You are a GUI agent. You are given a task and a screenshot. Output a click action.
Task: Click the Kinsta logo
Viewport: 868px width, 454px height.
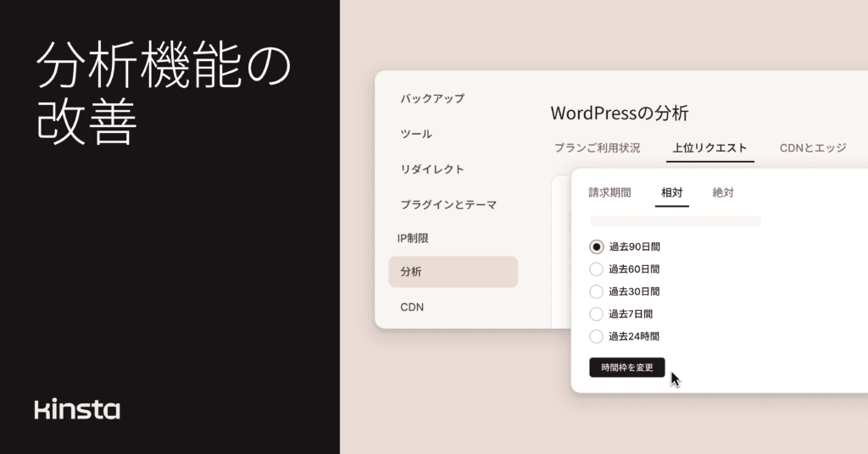[77, 410]
